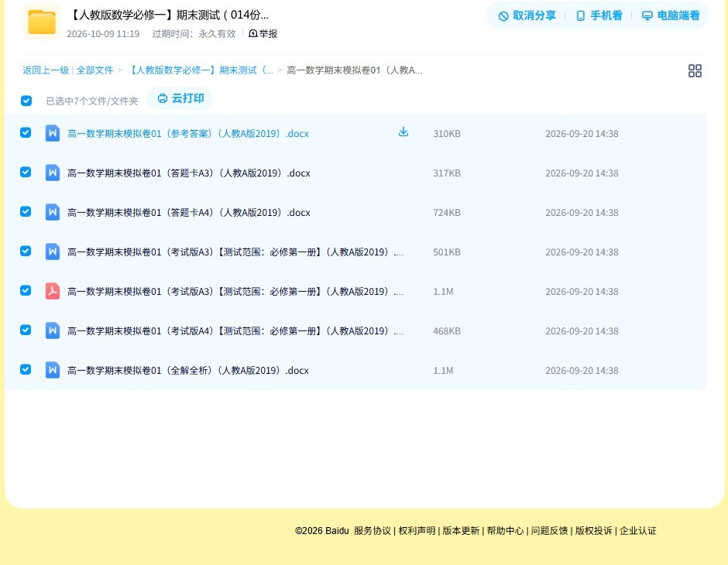Open 考试版A3 Word file name

tap(235, 252)
